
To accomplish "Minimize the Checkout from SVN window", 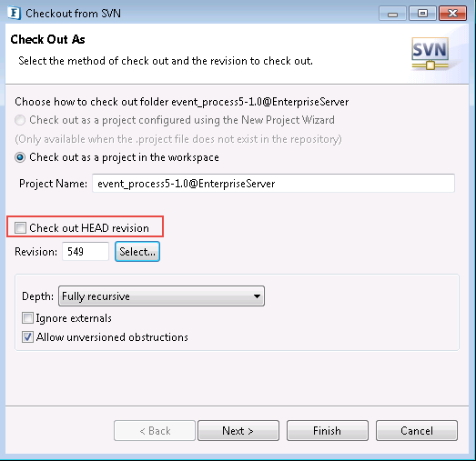I will pyautogui.click(x=392, y=14).
